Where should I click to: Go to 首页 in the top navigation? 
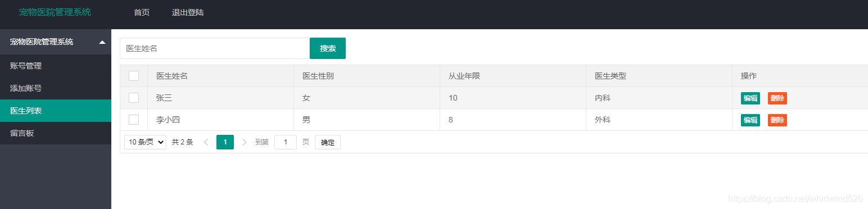pyautogui.click(x=142, y=12)
